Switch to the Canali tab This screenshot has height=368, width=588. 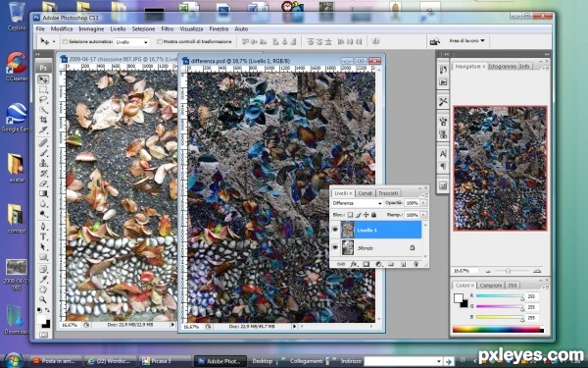pos(365,193)
